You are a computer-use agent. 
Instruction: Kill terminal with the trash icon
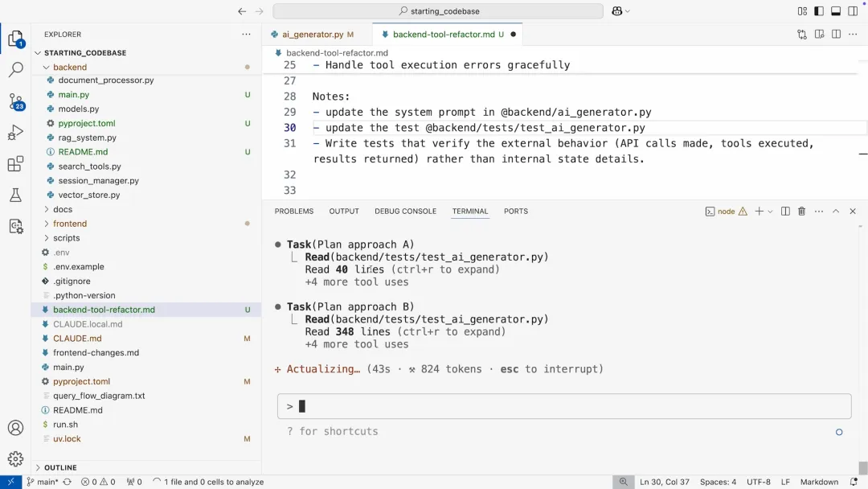tap(801, 212)
